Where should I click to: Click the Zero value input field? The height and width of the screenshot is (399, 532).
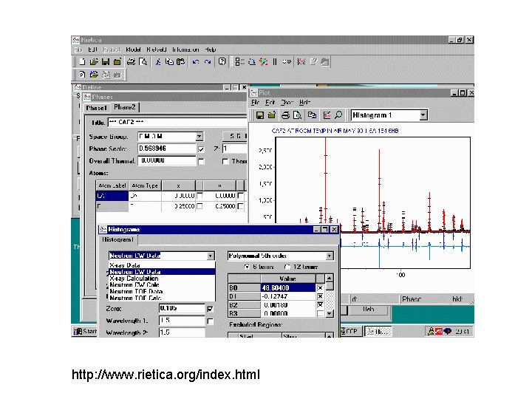[182, 308]
